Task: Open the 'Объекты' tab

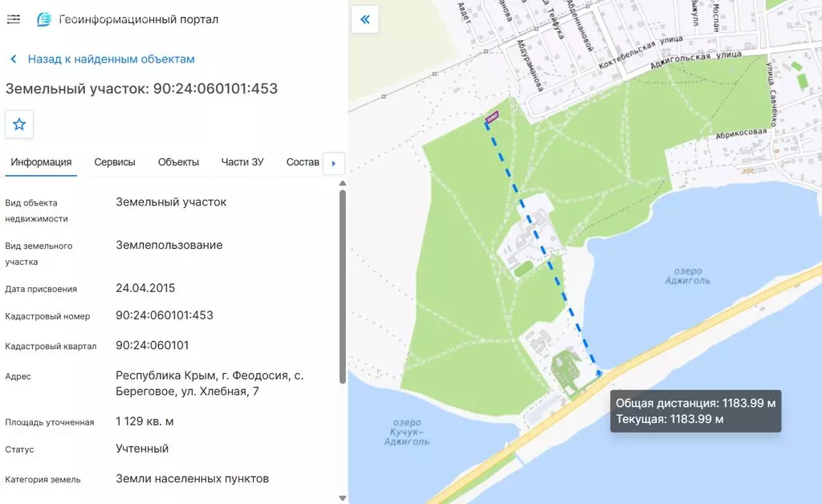Action: point(178,162)
